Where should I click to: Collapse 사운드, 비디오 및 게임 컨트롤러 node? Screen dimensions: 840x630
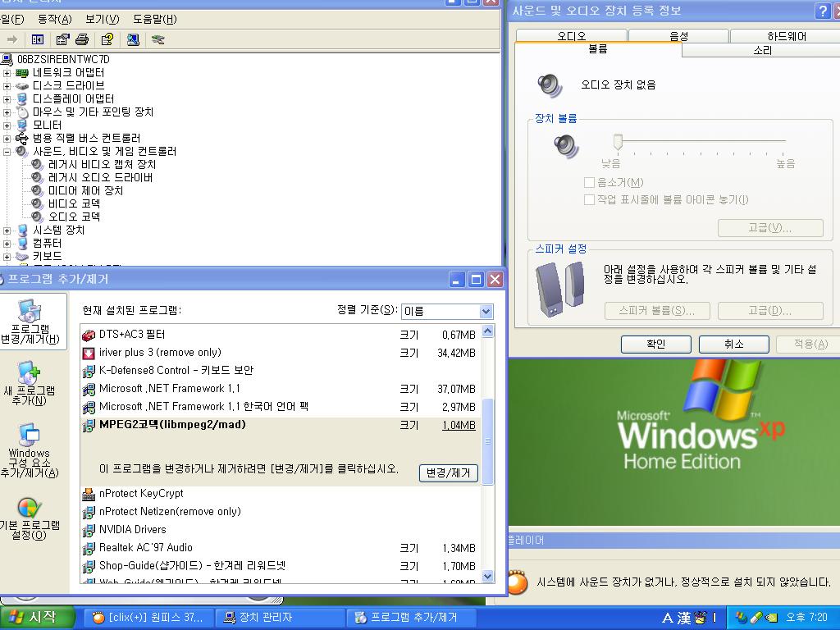click(x=7, y=152)
